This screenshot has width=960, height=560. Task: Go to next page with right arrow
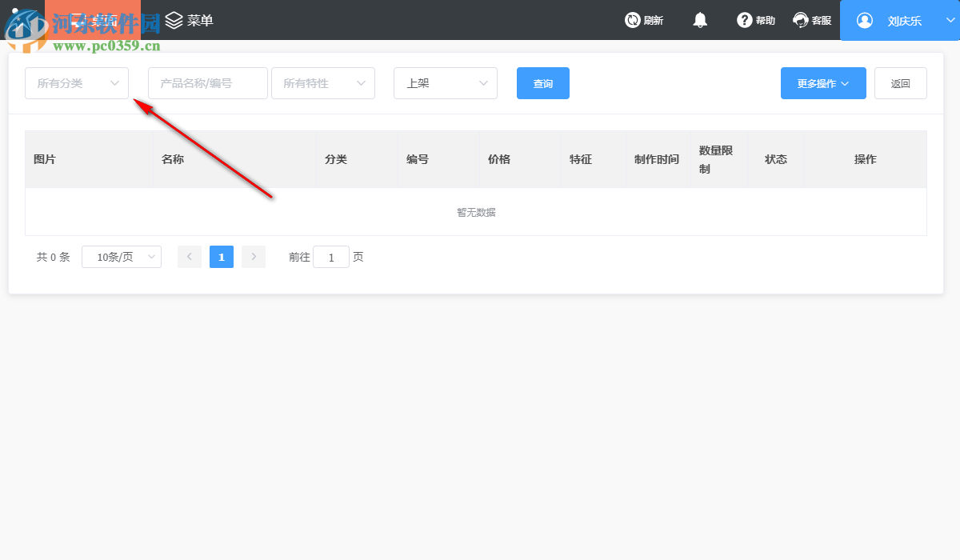pyautogui.click(x=254, y=256)
